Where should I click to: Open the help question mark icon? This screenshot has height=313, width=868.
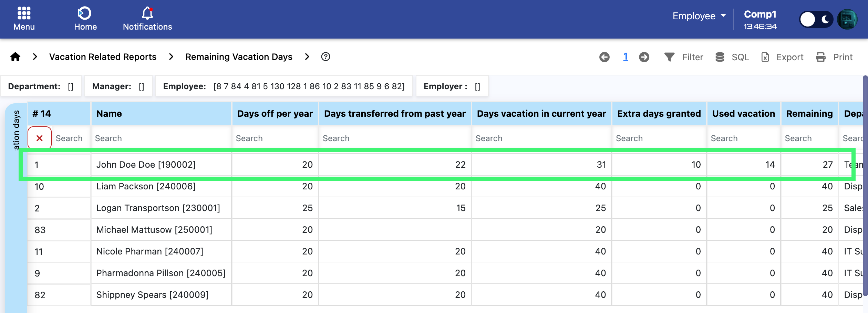tap(325, 57)
